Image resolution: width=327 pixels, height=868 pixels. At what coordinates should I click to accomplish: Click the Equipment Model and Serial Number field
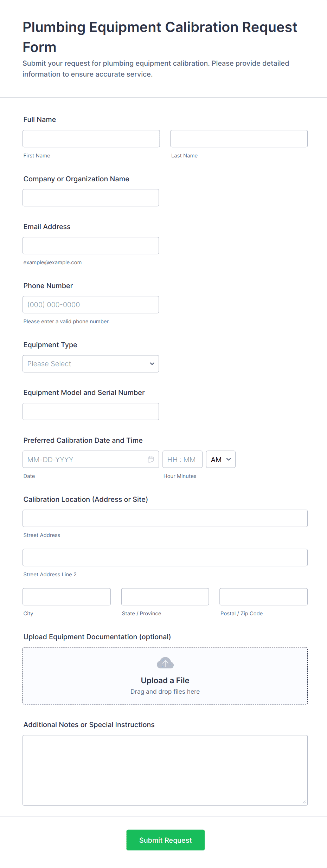[x=91, y=411]
